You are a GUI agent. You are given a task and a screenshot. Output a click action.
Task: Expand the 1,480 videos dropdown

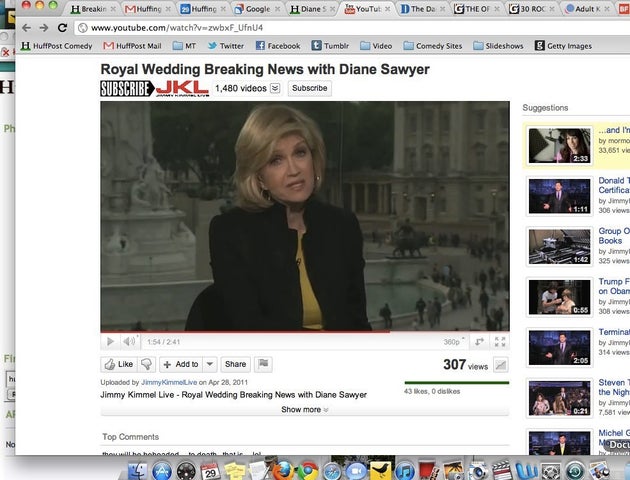tap(275, 88)
